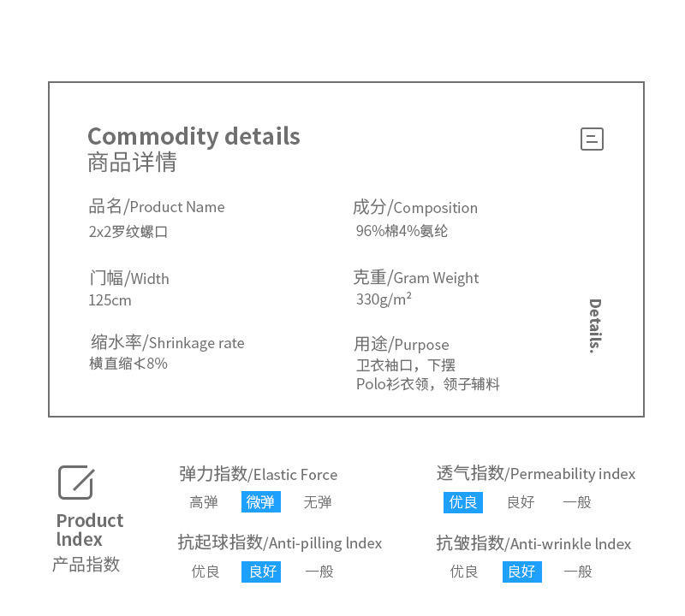The width and height of the screenshot is (685, 616).
Task: Click the list icon in details box
Action: click(592, 139)
